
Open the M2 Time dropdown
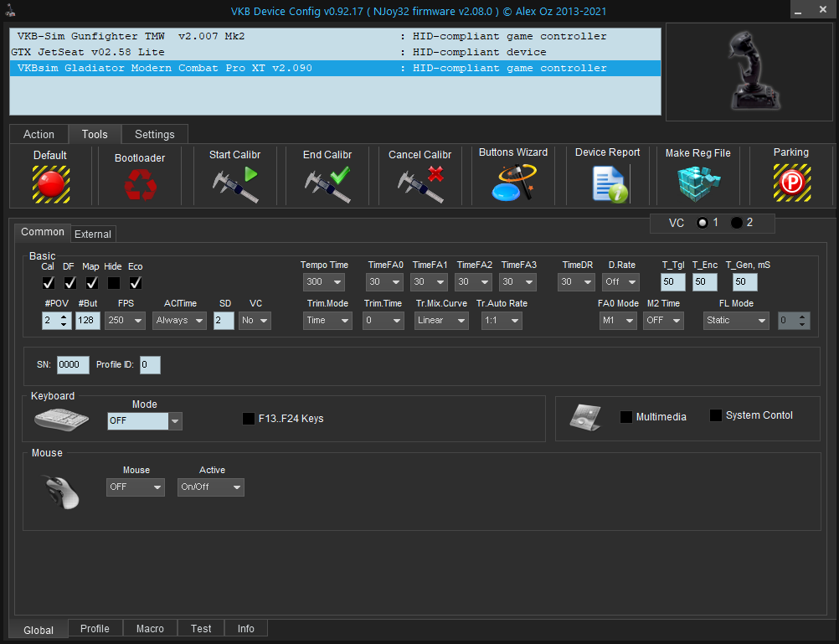(x=663, y=321)
